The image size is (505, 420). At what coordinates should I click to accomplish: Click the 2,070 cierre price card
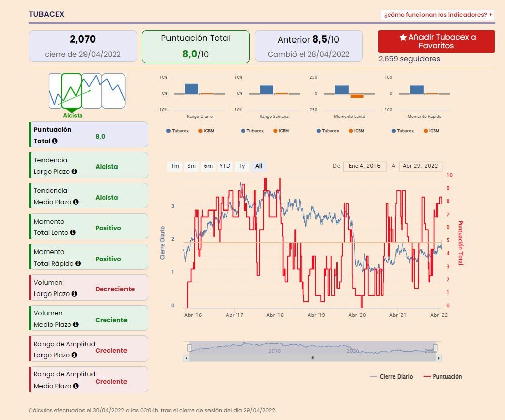pos(83,46)
